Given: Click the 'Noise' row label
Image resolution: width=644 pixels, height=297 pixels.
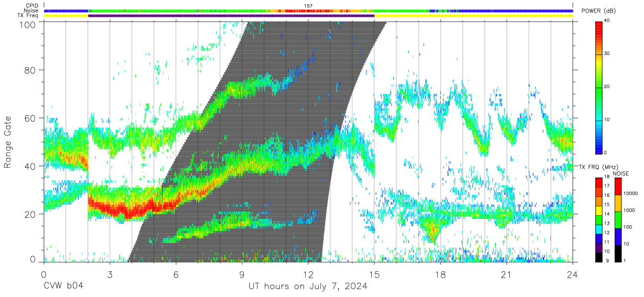Looking at the screenshot, I should (32, 10).
